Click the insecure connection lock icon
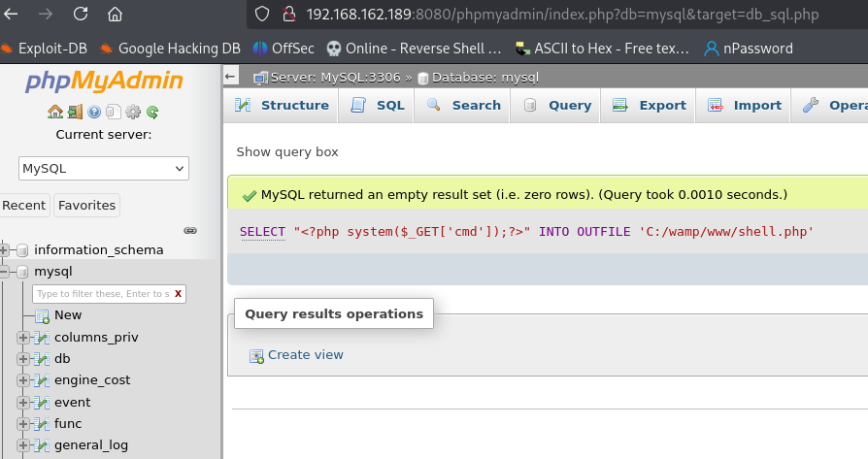Viewport: 868px width, 459px height. 288,14
